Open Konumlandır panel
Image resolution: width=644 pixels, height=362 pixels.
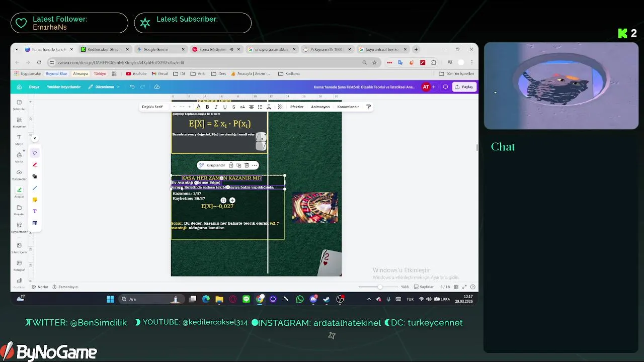pyautogui.click(x=348, y=107)
